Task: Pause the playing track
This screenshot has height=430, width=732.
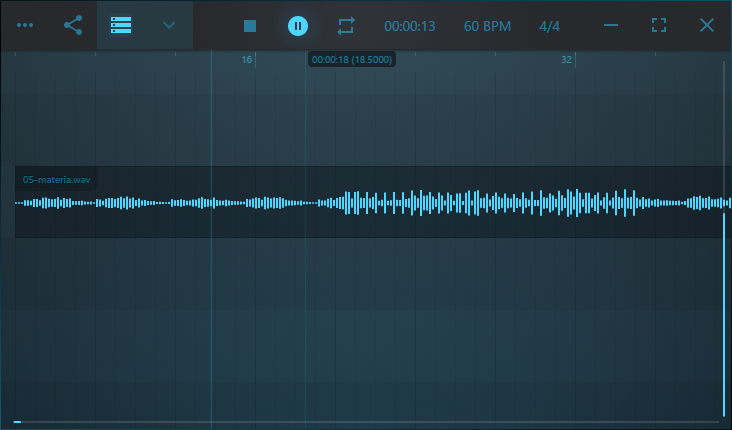Action: click(298, 26)
